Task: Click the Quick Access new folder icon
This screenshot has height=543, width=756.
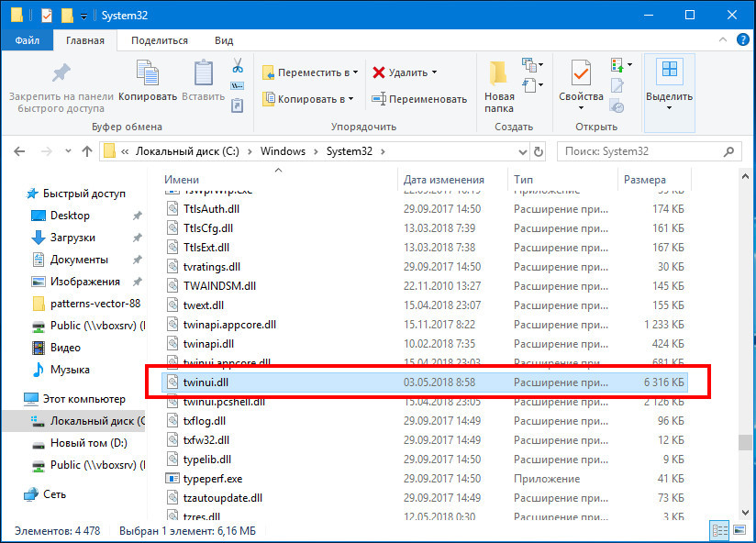Action: pos(67,16)
